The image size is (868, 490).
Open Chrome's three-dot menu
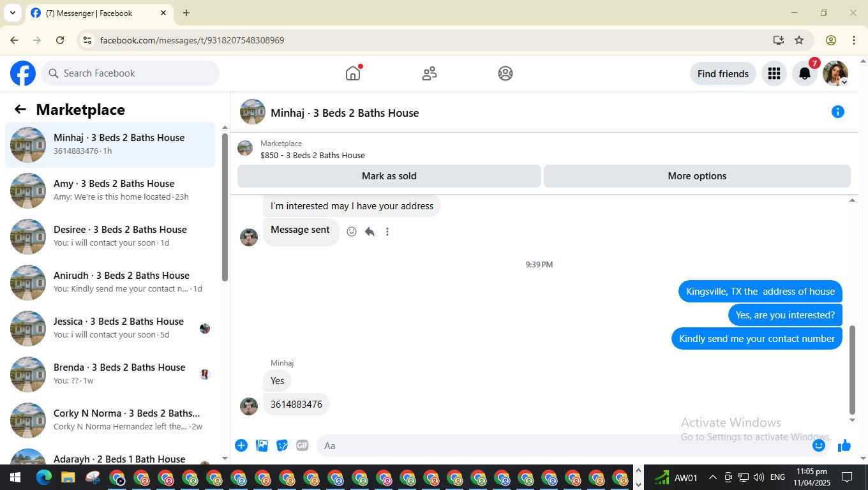(x=854, y=40)
